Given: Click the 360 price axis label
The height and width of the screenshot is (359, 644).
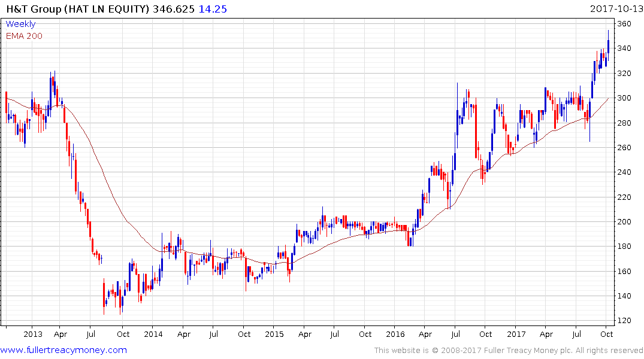Looking at the screenshot, I should point(624,24).
